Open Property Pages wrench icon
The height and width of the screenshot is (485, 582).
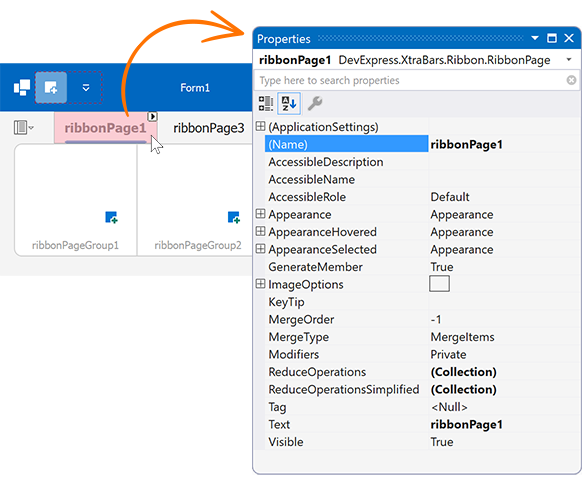coord(315,103)
